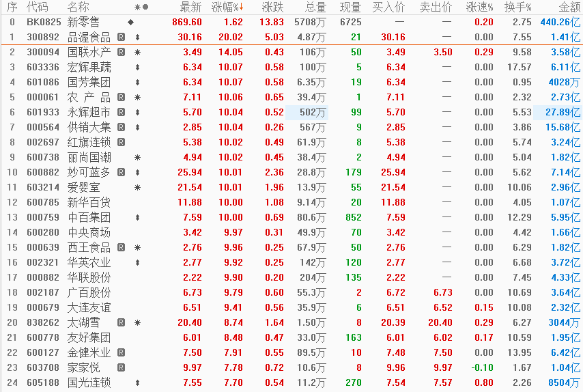
Task: Click the 852 current volume cell
Action: click(x=353, y=218)
